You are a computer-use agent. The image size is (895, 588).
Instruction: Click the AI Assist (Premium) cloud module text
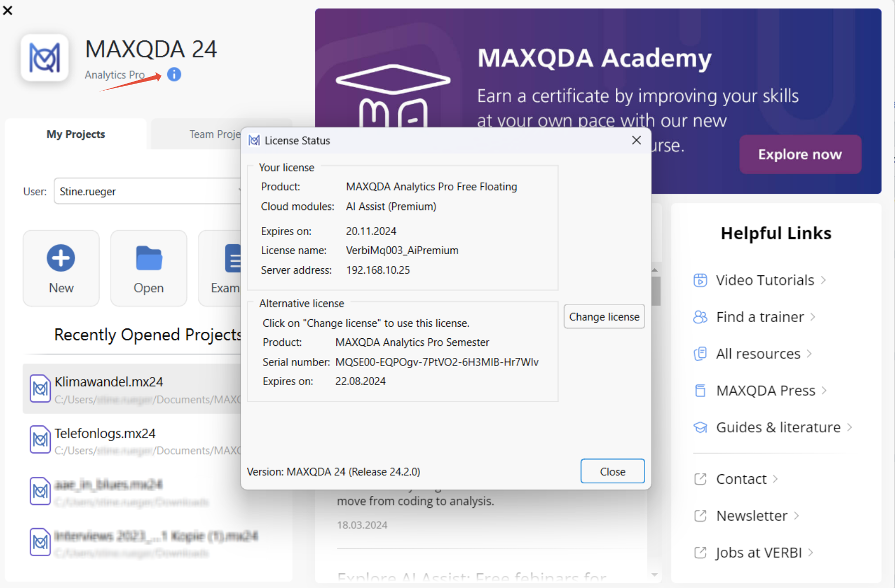[x=391, y=206]
